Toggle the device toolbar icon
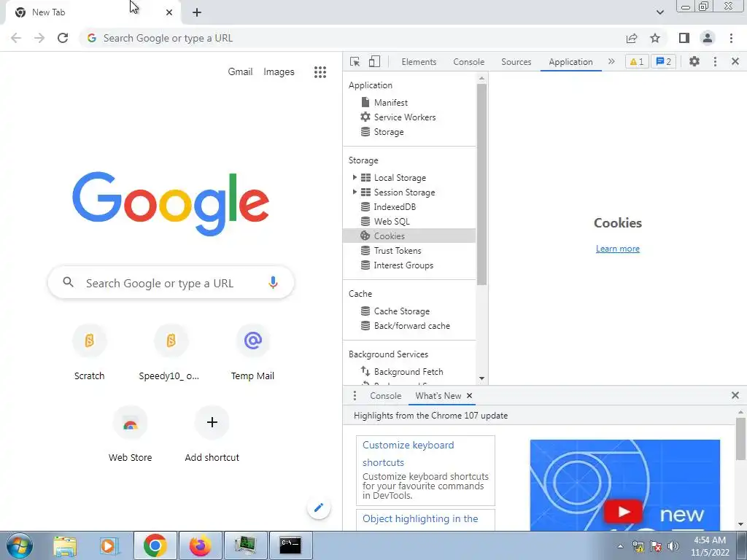Image resolution: width=747 pixels, height=560 pixels. 374,61
